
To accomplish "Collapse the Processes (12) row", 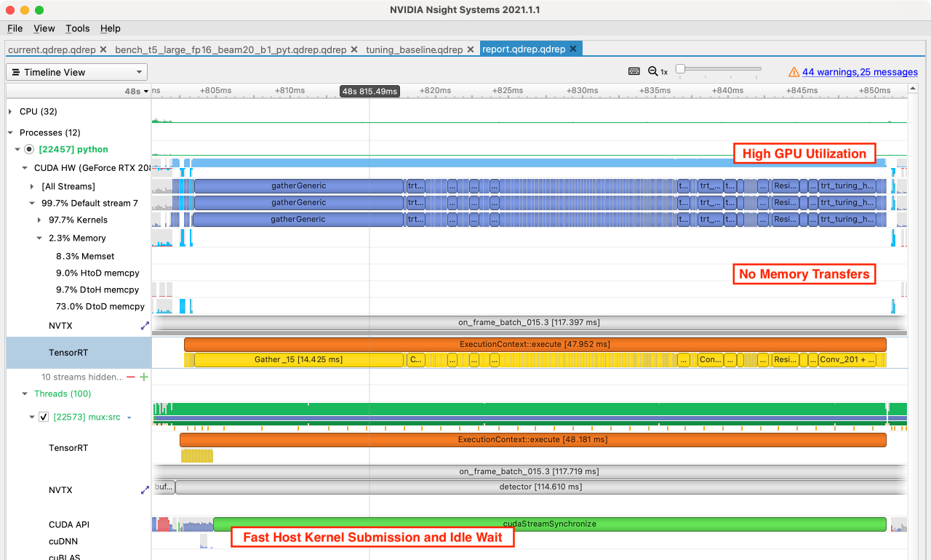I will (10, 132).
